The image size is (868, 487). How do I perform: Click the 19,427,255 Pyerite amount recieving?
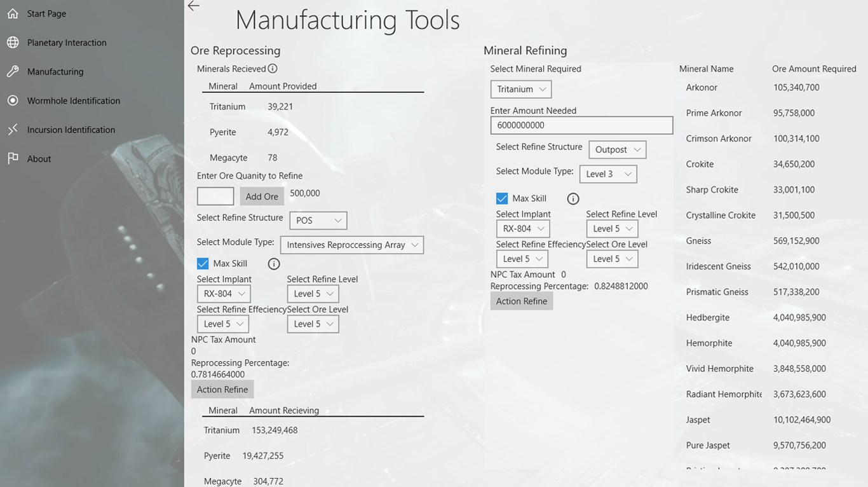263,456
